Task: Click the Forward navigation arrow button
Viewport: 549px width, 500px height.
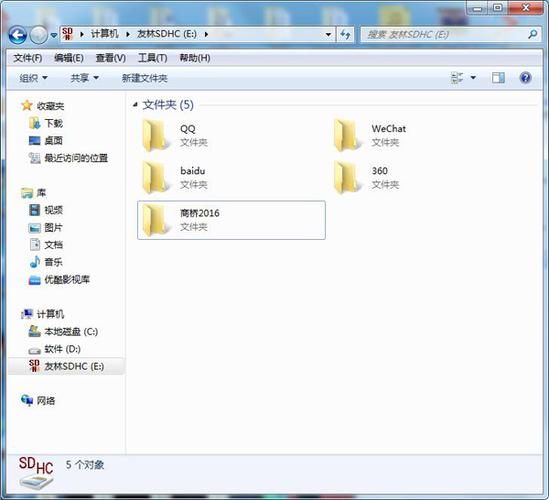Action: coord(39,35)
